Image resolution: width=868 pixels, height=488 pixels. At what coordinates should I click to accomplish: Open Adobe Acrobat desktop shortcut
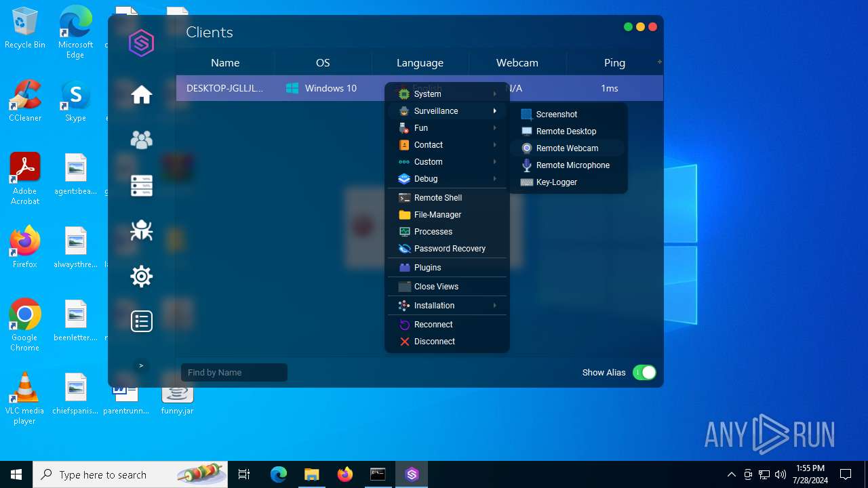pos(25,178)
